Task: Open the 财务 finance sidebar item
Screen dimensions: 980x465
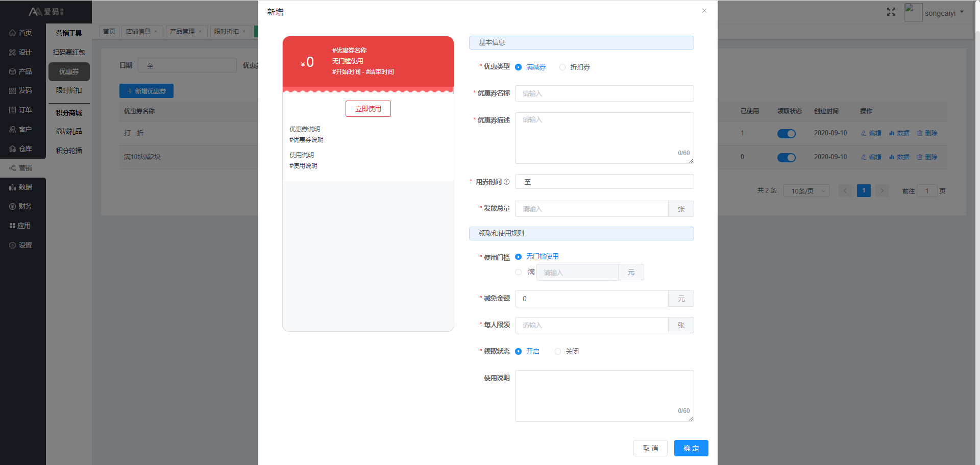Action: (x=20, y=206)
